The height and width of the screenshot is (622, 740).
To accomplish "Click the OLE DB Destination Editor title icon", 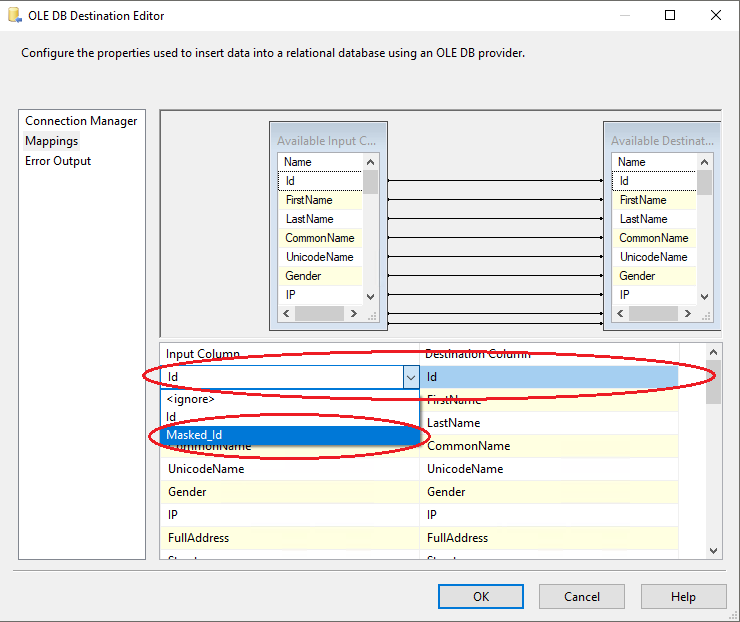I will 14,16.
